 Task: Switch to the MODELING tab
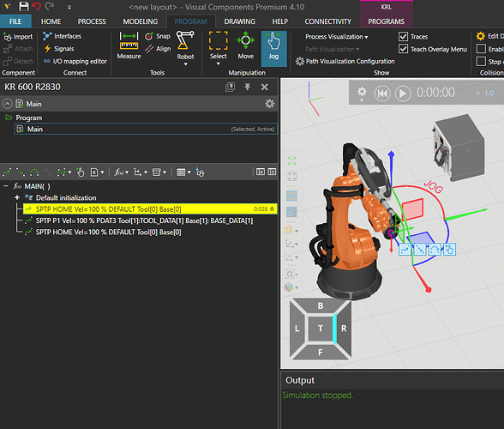[141, 21]
